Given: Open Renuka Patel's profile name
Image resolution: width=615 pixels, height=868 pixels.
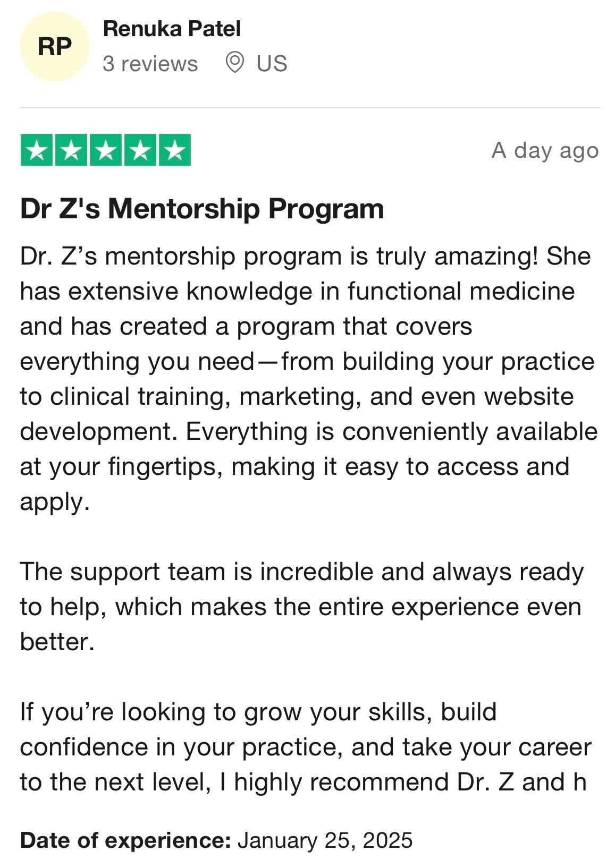Looking at the screenshot, I should [x=172, y=29].
